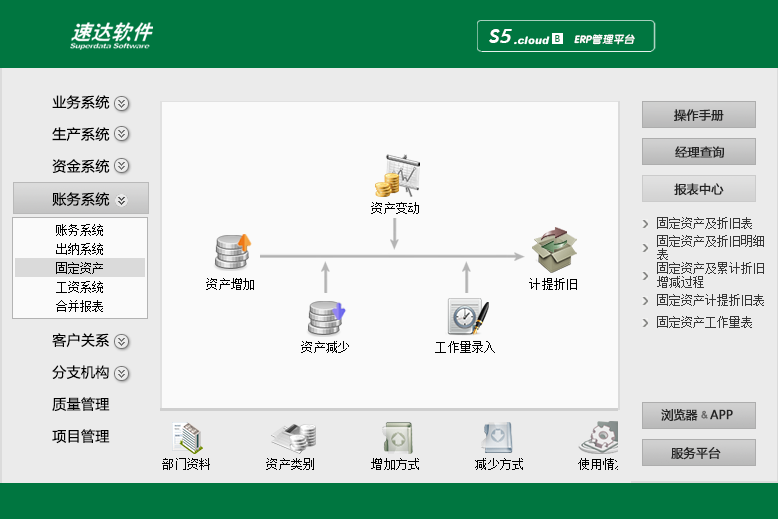Image resolution: width=778 pixels, height=521 pixels.
Task: Click the 资产减少 coins icon
Action: pos(326,318)
